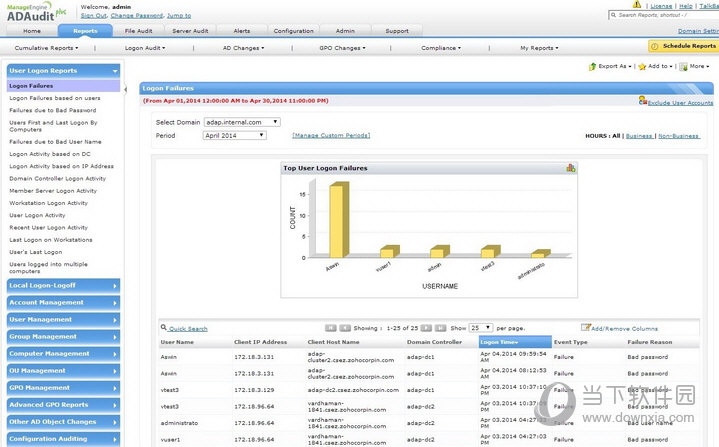Image resolution: width=719 pixels, height=447 pixels.
Task: Expand the User Management section
Action: [63, 320]
